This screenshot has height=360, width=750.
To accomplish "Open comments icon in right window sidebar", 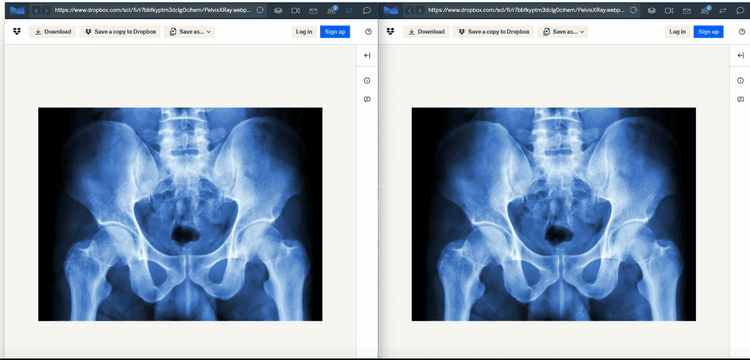I will [740, 99].
